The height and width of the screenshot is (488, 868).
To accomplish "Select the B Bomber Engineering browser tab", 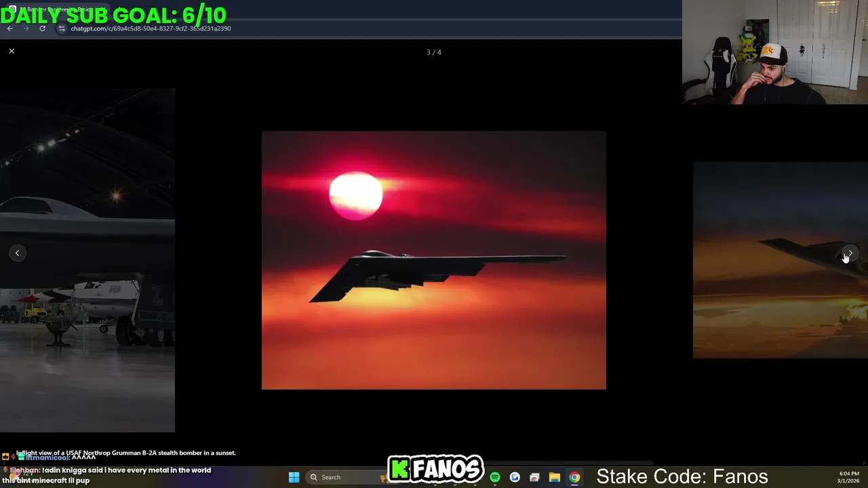I will (58, 9).
